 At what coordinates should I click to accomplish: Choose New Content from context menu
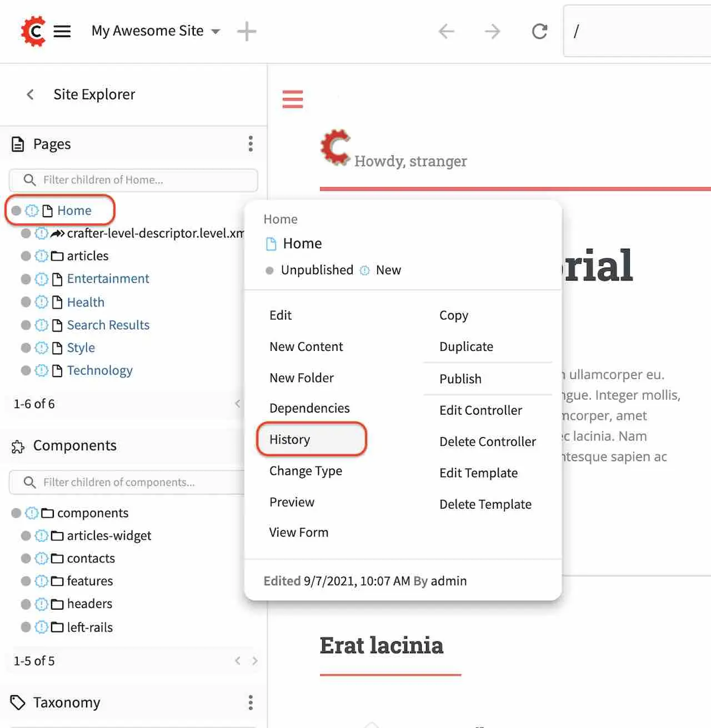pos(307,347)
